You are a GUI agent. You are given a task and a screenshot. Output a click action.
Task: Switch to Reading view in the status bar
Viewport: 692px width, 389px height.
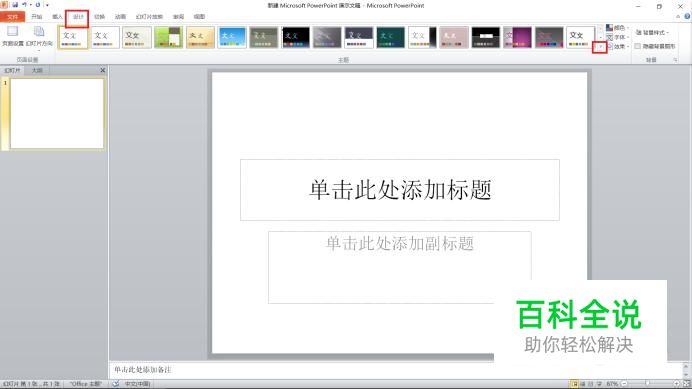[x=591, y=384]
